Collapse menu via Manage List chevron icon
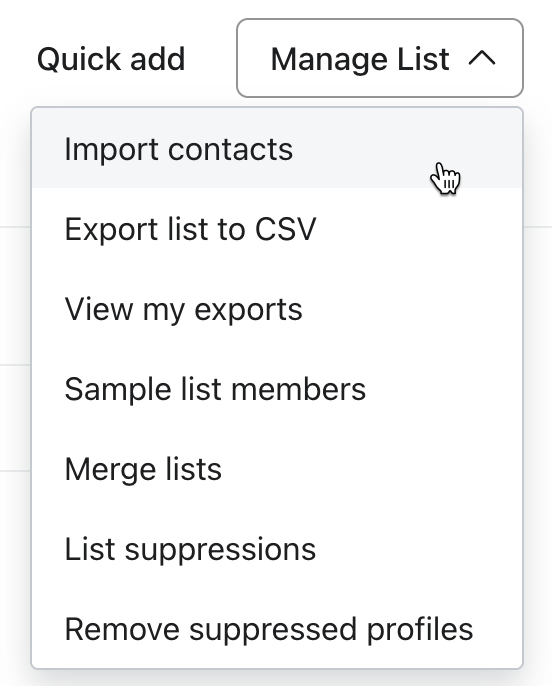 pos(482,59)
